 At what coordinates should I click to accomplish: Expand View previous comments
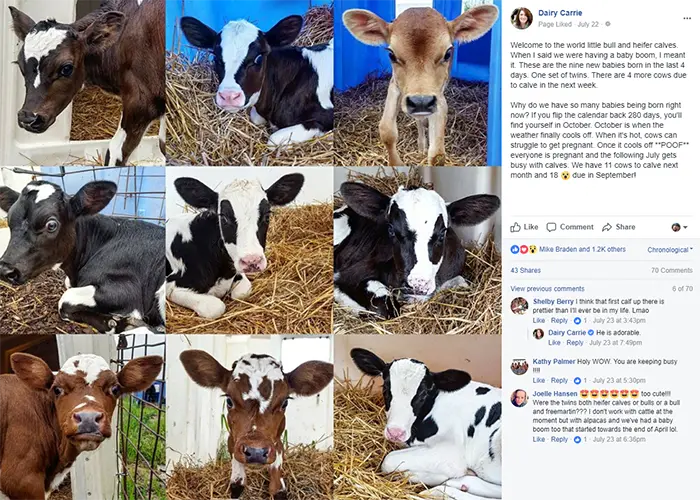coord(547,289)
